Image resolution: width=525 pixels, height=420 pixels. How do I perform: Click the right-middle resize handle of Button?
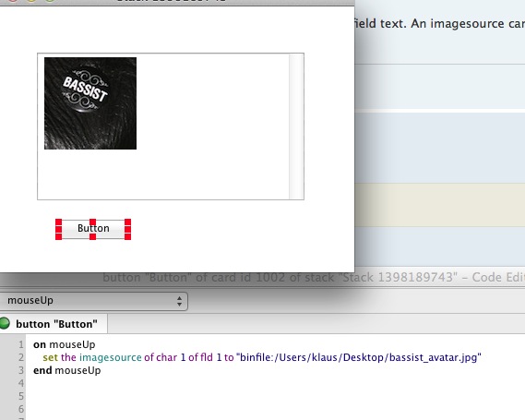[x=127, y=230]
